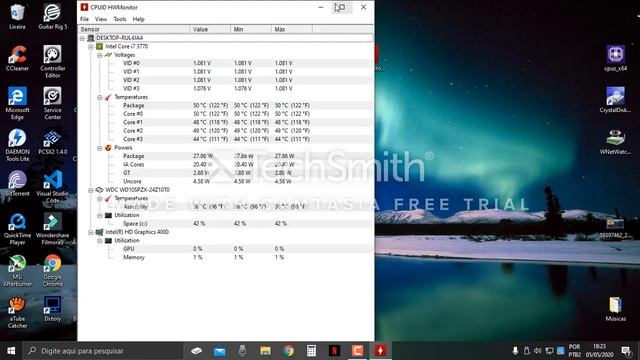640x360 pixels.
Task: Collapse the Intel HD Graphics 4000 node
Action: [x=91, y=232]
